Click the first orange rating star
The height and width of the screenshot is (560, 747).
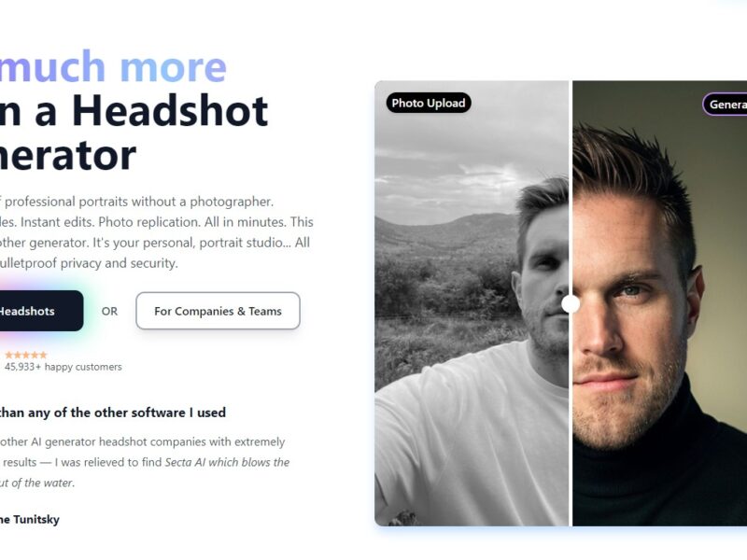click(x=8, y=355)
